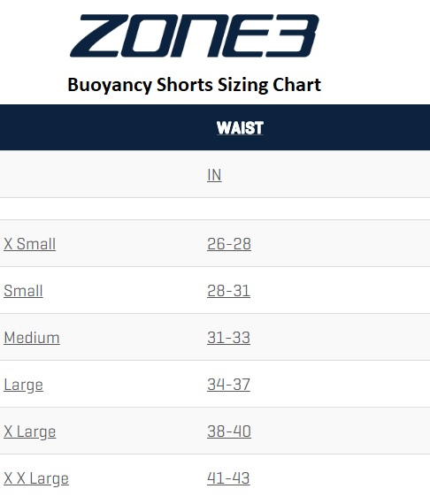Select the Medium size link
Screen dimensions: 430x504
[32, 338]
